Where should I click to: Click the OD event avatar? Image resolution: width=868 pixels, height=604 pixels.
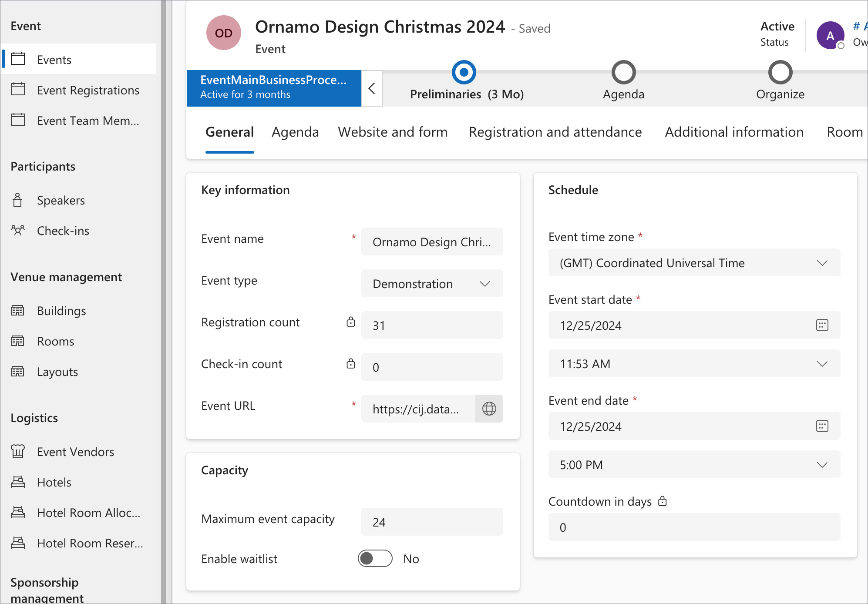[x=224, y=33]
